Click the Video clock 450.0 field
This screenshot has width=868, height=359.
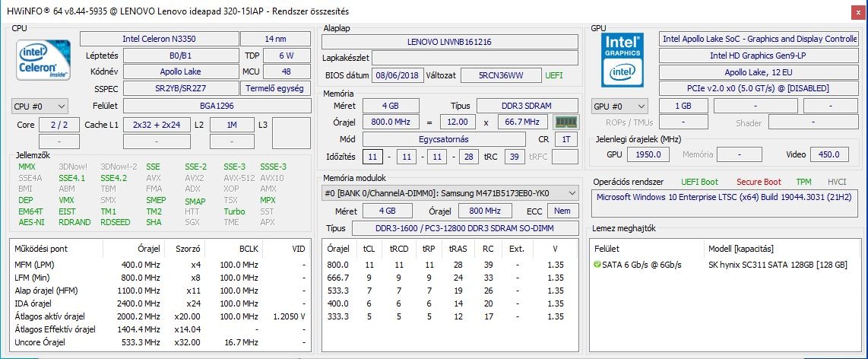coord(829,154)
